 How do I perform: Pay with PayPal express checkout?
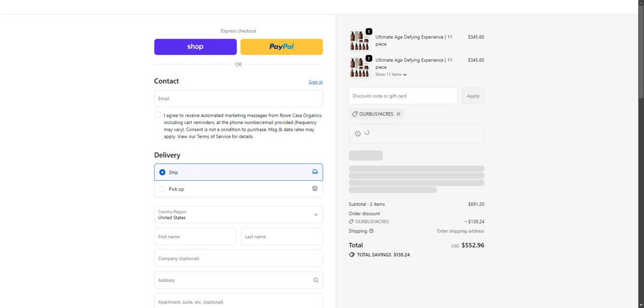281,47
